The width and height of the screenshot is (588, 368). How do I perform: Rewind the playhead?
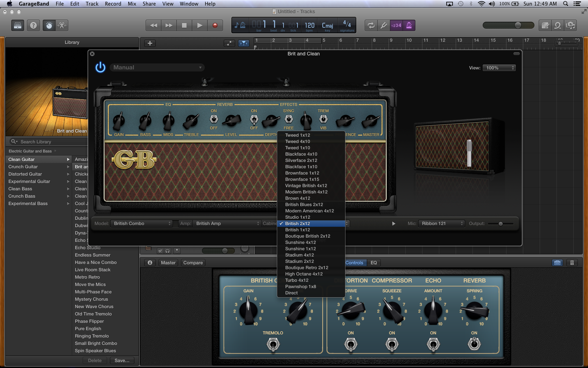click(x=153, y=25)
